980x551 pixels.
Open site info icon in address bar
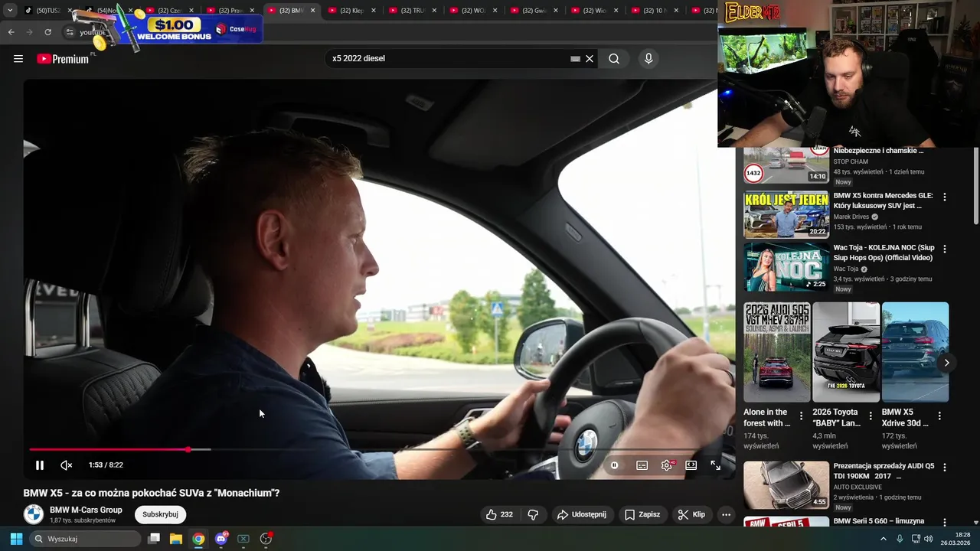tap(69, 32)
